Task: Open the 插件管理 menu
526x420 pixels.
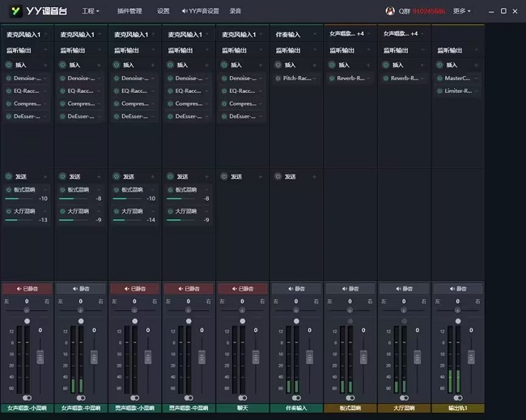Action: tap(129, 11)
